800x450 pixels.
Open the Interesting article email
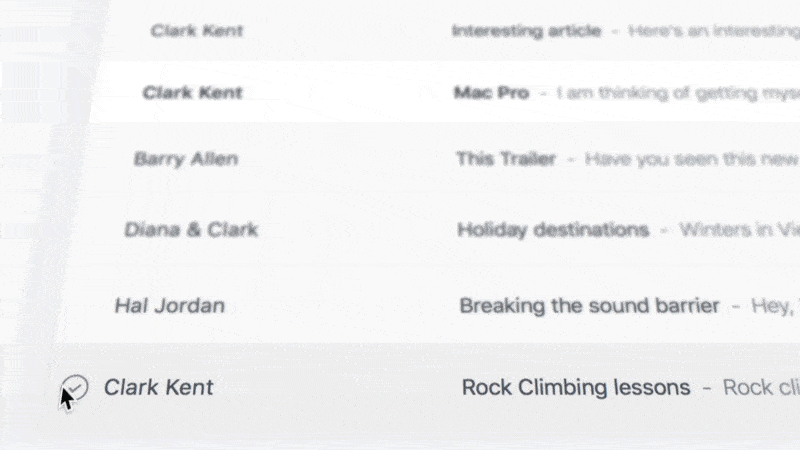coord(526,31)
